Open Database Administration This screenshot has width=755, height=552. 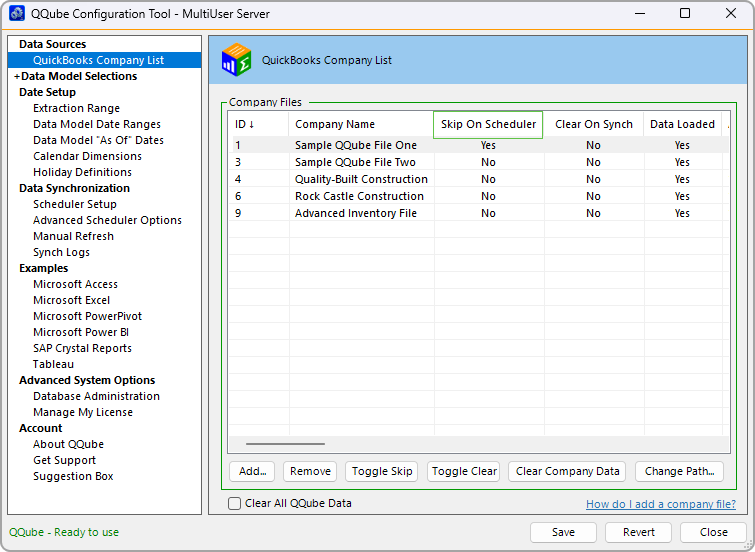[x=96, y=396]
